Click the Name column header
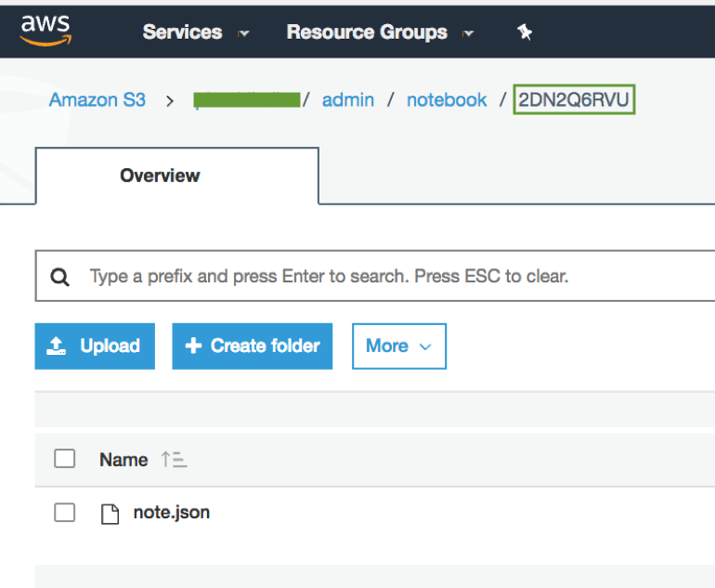Viewport: 715px width, 588px height. [x=123, y=459]
